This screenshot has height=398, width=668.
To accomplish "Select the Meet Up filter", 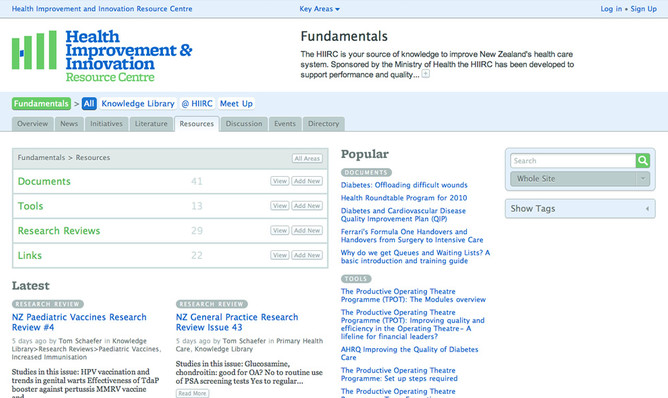I will pyautogui.click(x=236, y=104).
